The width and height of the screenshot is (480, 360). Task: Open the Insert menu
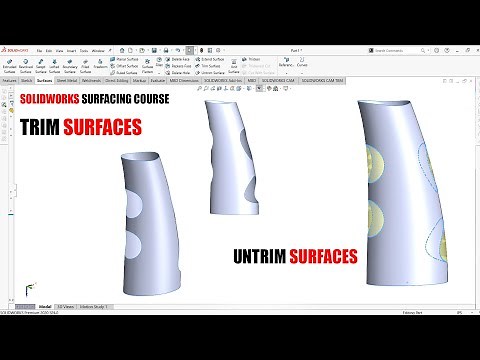(x=71, y=51)
